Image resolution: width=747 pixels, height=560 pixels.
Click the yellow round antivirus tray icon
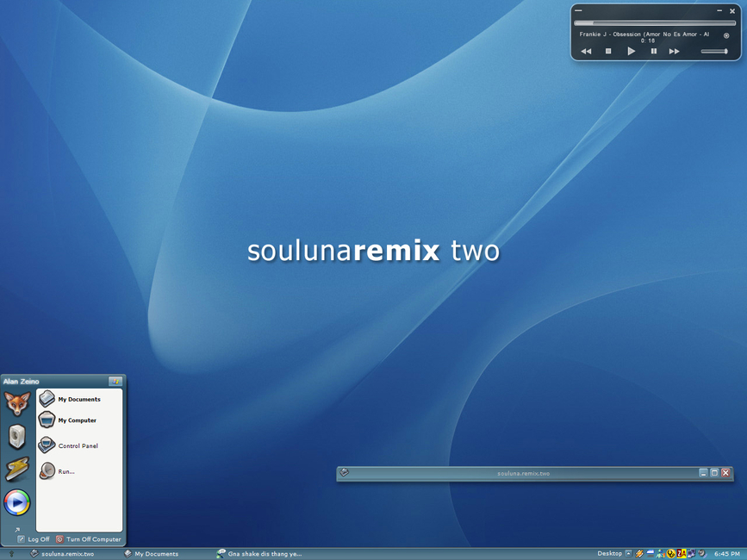(x=671, y=553)
